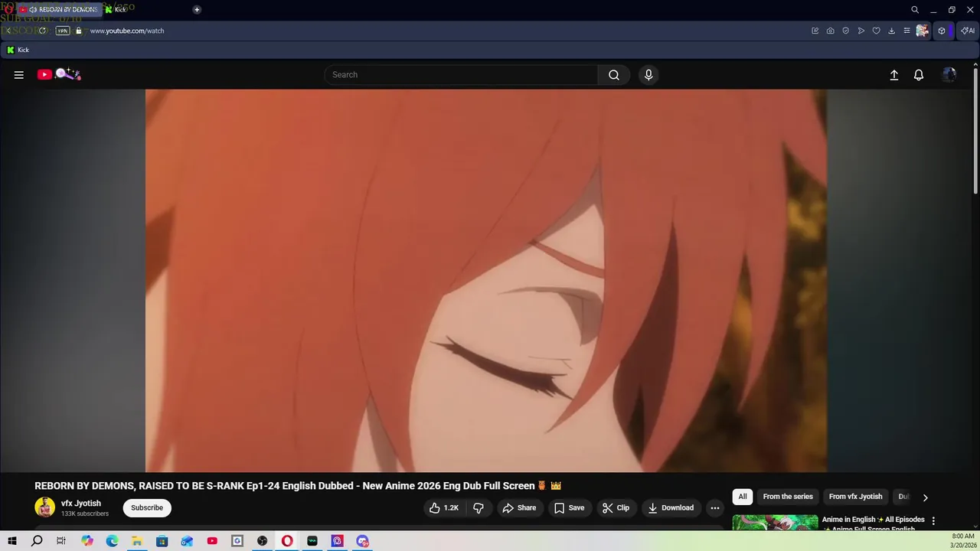Open options menu for Anime in English playlist
The height and width of the screenshot is (551, 980).
(934, 520)
